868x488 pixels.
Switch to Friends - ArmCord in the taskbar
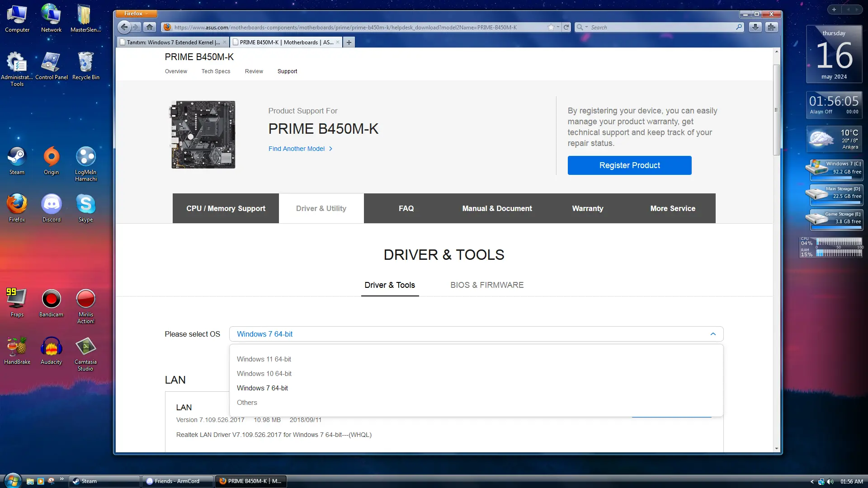point(177,481)
